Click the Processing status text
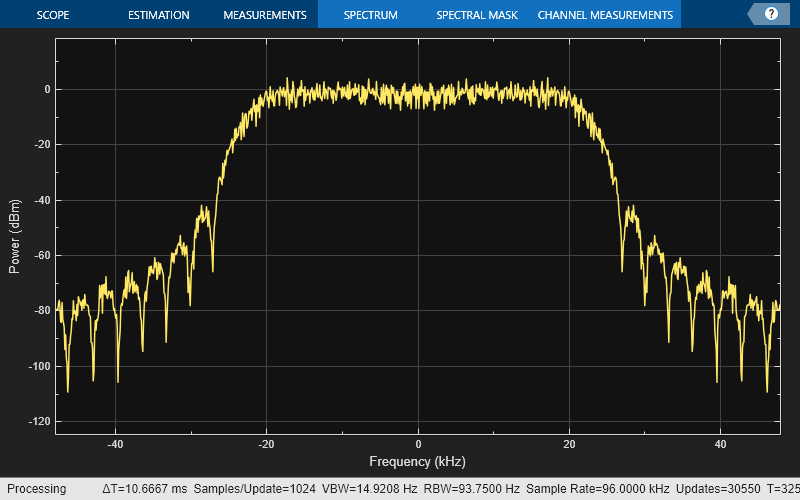This screenshot has height=500, width=800. pyautogui.click(x=36, y=489)
